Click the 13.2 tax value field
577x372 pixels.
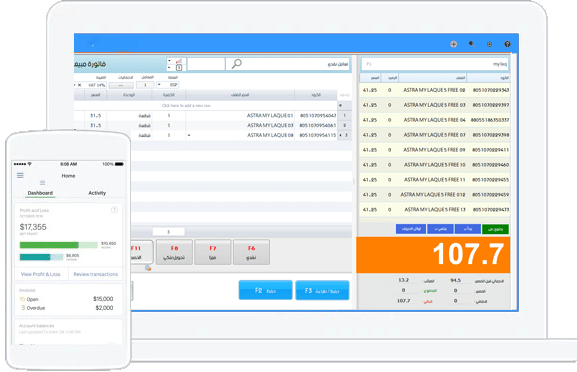[404, 280]
